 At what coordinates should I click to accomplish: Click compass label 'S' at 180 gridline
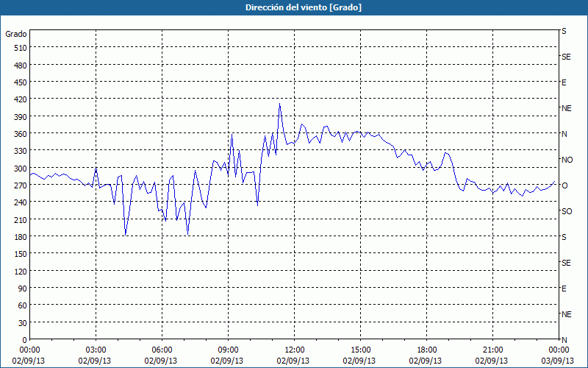pos(564,237)
